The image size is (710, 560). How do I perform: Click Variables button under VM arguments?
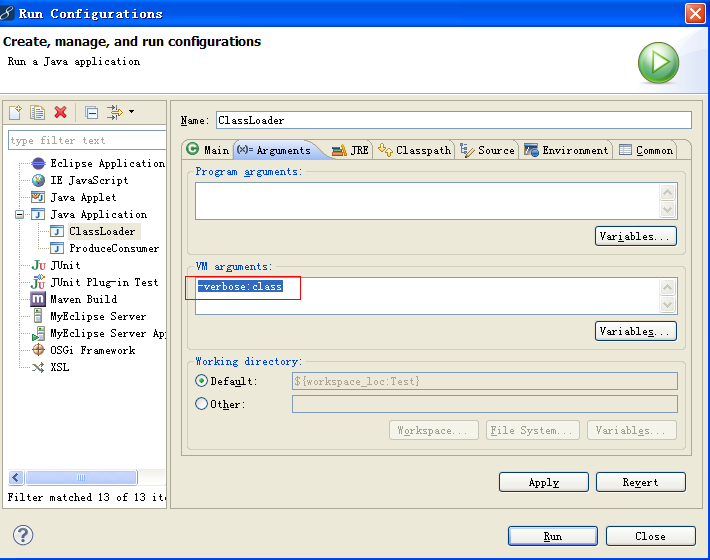point(636,331)
